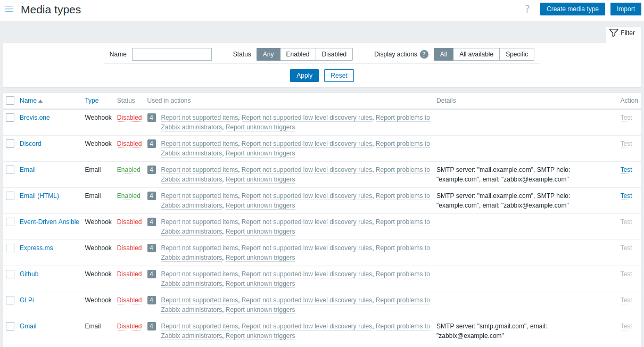Select Disabled status filter
Screen dimensions: 644x347
pyautogui.click(x=334, y=54)
